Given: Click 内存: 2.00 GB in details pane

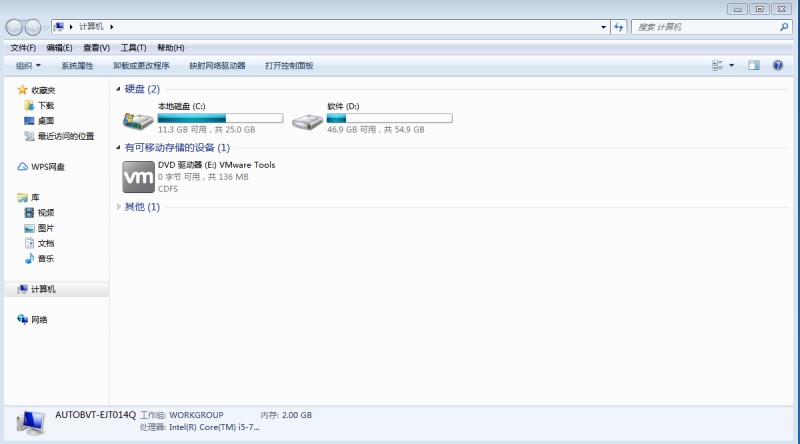Looking at the screenshot, I should 286,415.
